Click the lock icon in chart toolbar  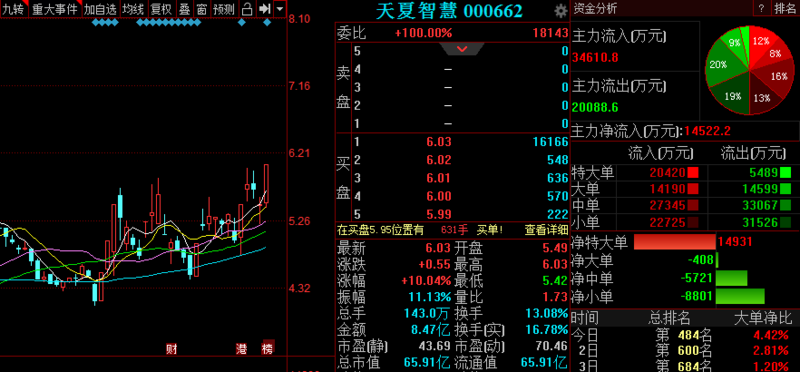click(247, 9)
